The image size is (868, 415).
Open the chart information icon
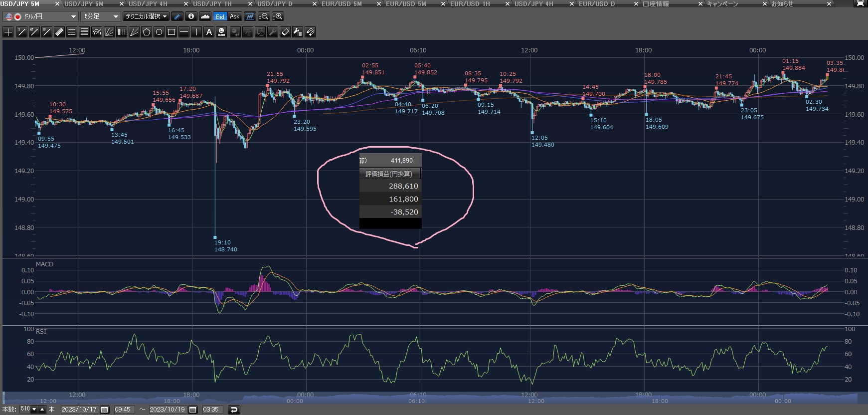point(191,16)
